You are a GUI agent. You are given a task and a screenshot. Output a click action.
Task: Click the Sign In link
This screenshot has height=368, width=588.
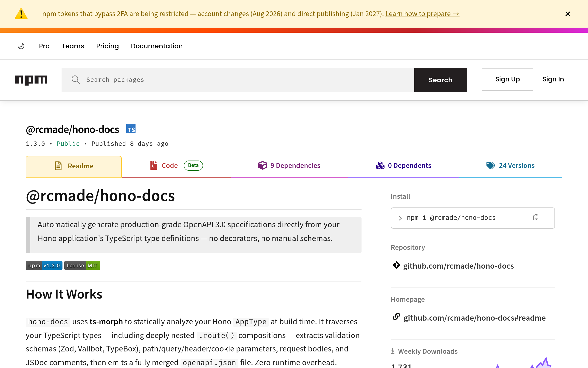[x=553, y=79]
